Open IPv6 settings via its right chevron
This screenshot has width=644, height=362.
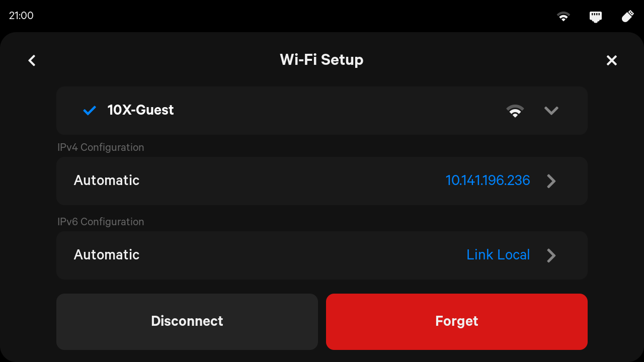click(551, 255)
